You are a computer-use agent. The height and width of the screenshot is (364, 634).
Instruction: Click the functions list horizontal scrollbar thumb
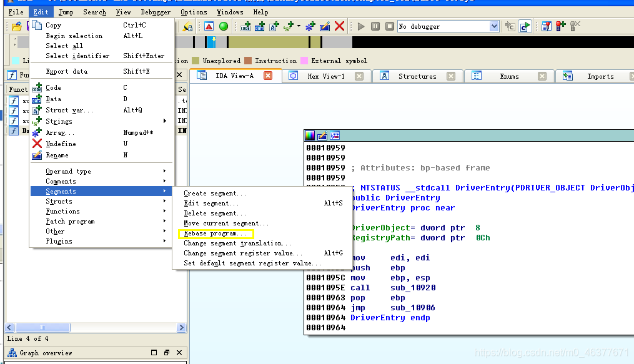[42, 327]
